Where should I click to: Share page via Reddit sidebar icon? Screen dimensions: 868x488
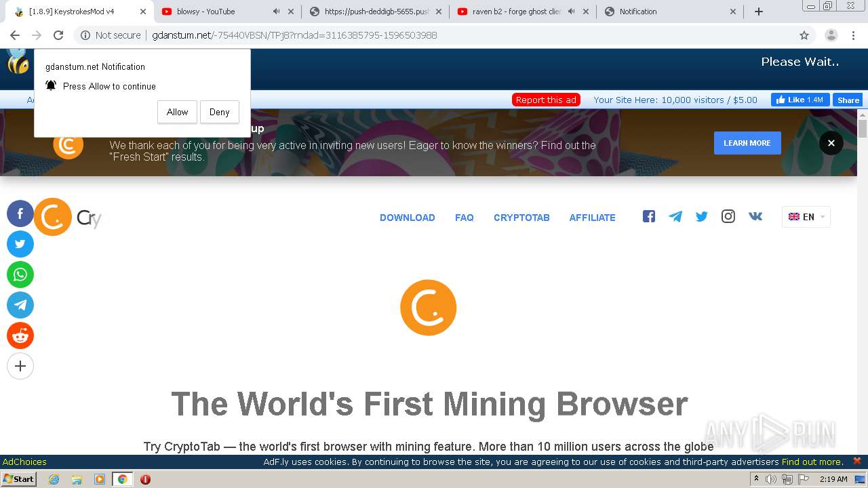[20, 335]
